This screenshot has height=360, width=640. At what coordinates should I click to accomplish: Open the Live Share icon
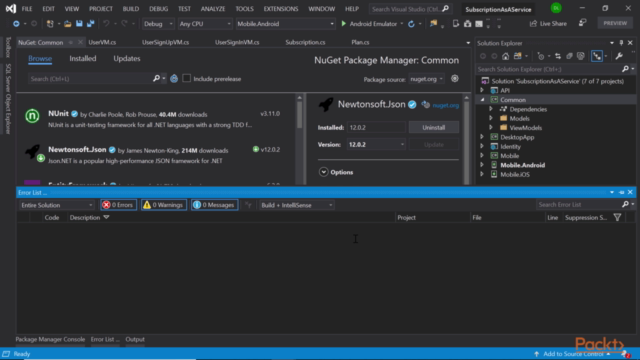pos(533,24)
